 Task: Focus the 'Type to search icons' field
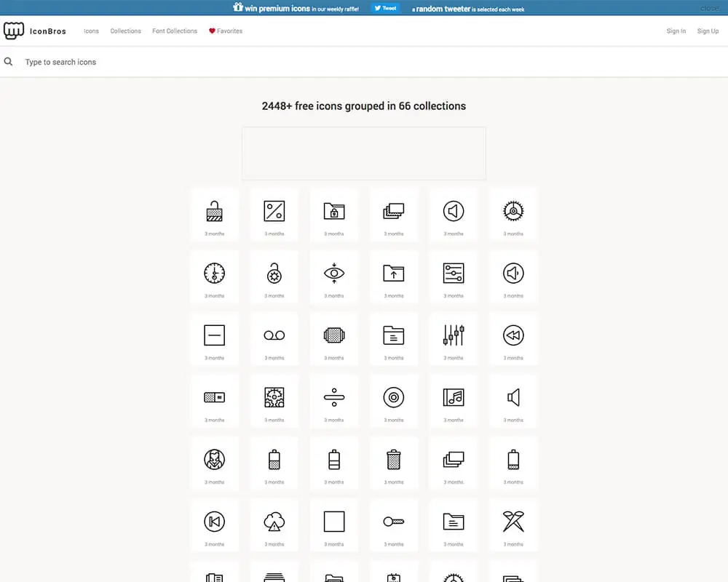point(364,62)
